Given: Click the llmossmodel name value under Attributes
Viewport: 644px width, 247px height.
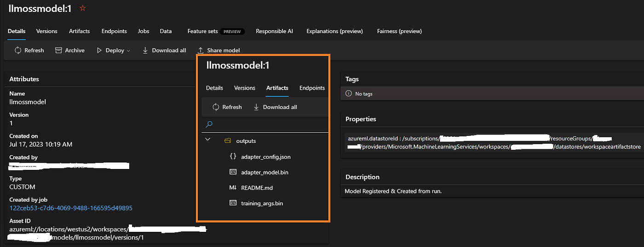Looking at the screenshot, I should [28, 102].
